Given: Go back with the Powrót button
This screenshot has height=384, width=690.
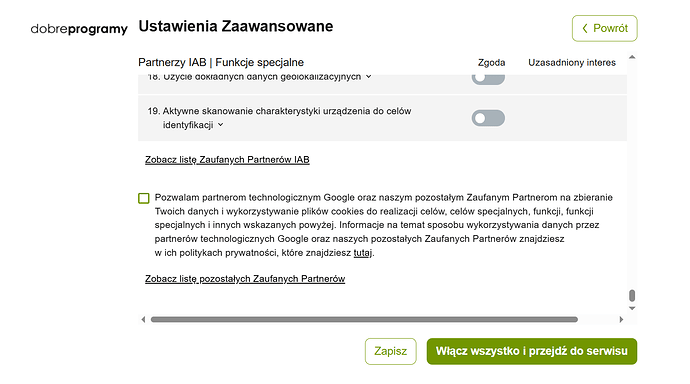Looking at the screenshot, I should pyautogui.click(x=604, y=28).
